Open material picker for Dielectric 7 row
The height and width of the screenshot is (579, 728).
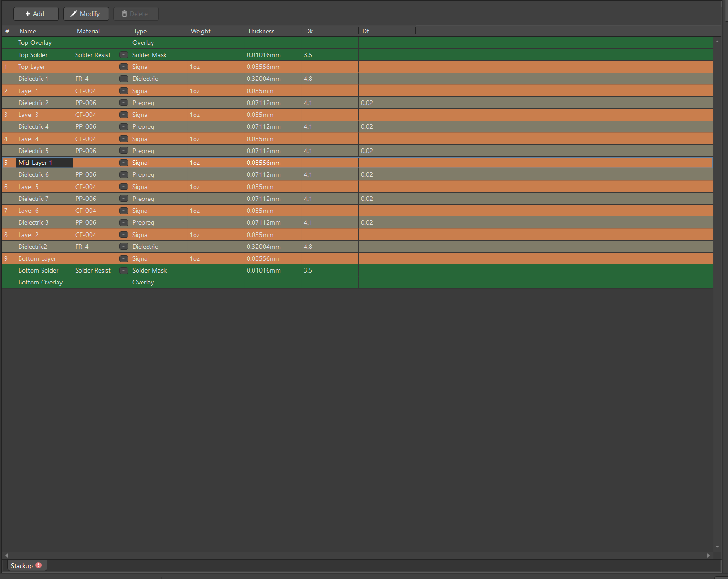124,199
